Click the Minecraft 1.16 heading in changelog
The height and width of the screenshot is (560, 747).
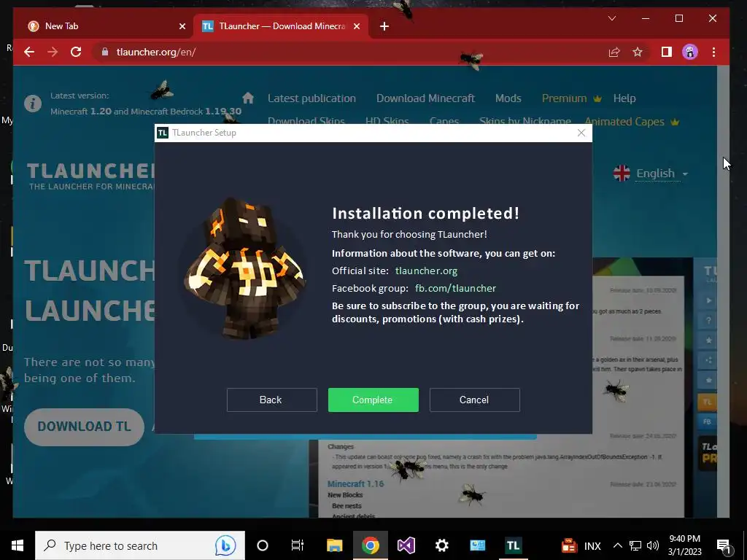click(x=355, y=484)
